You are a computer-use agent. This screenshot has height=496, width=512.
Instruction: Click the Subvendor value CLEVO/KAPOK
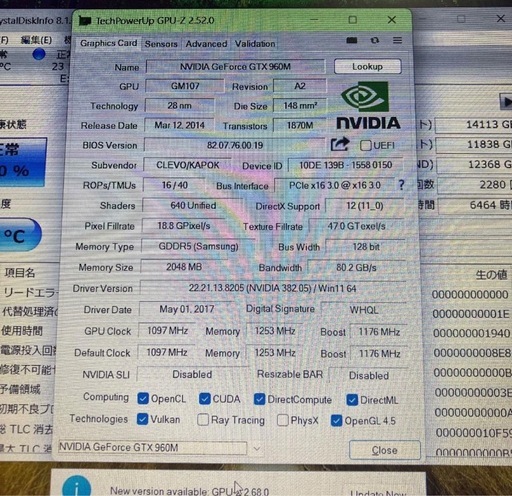pos(188,165)
